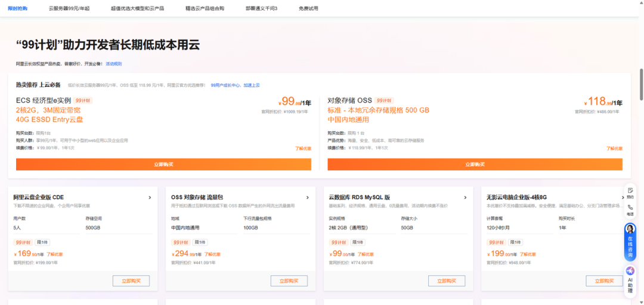Go to 精选云产品组合购 tab
Screen dimensions: 644x305
[x=205, y=8]
